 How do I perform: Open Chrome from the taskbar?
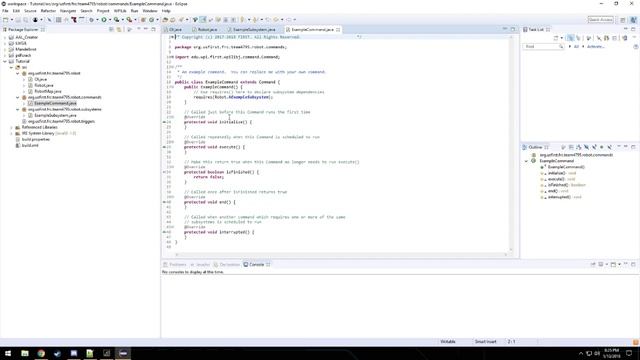tap(41, 353)
